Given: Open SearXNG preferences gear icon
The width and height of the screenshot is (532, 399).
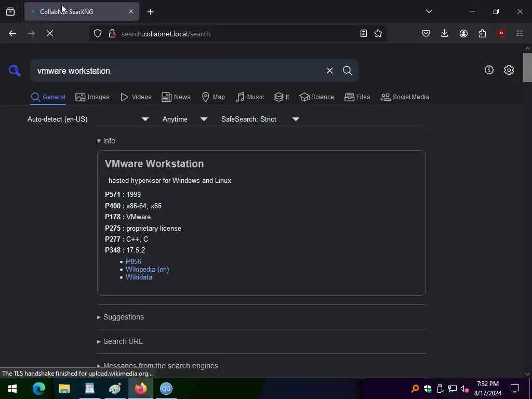Looking at the screenshot, I should [509, 70].
